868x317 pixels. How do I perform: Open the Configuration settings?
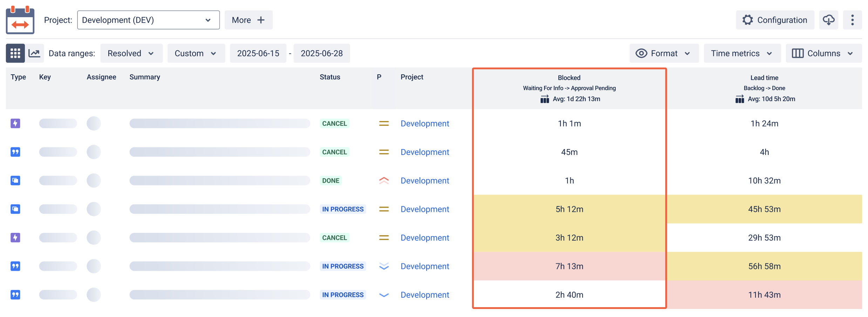pyautogui.click(x=775, y=20)
